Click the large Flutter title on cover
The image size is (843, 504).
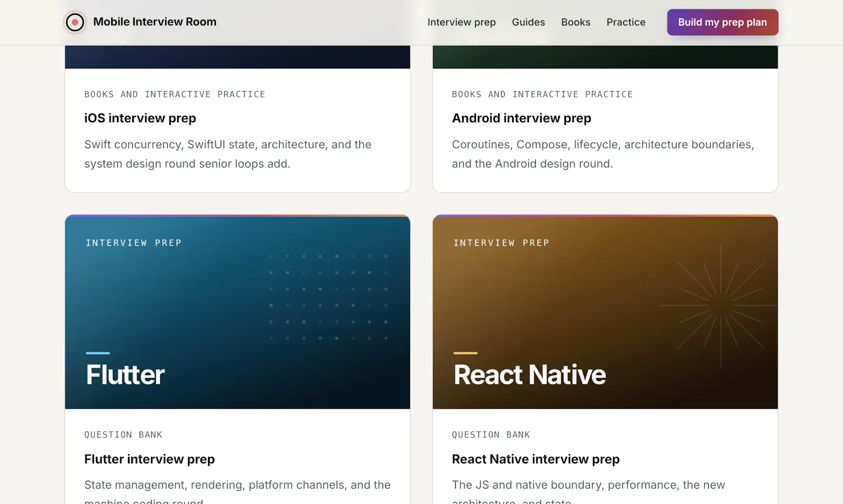pyautogui.click(x=125, y=375)
